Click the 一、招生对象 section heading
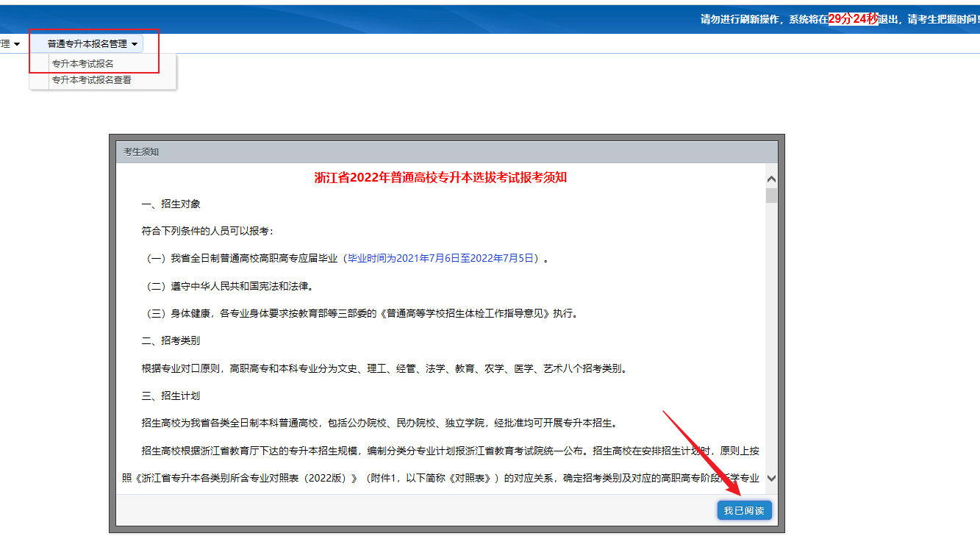 171,204
